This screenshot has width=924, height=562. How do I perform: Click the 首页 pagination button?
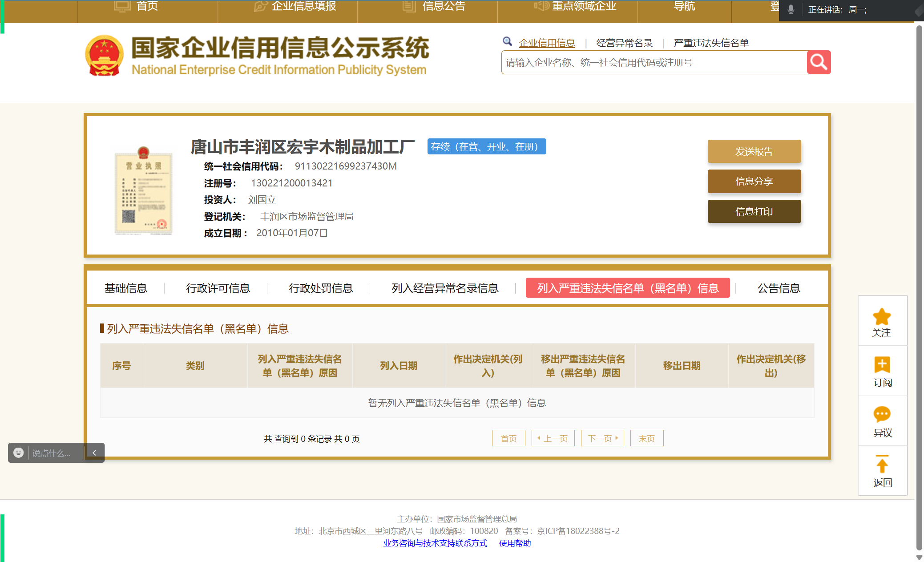[x=508, y=438]
